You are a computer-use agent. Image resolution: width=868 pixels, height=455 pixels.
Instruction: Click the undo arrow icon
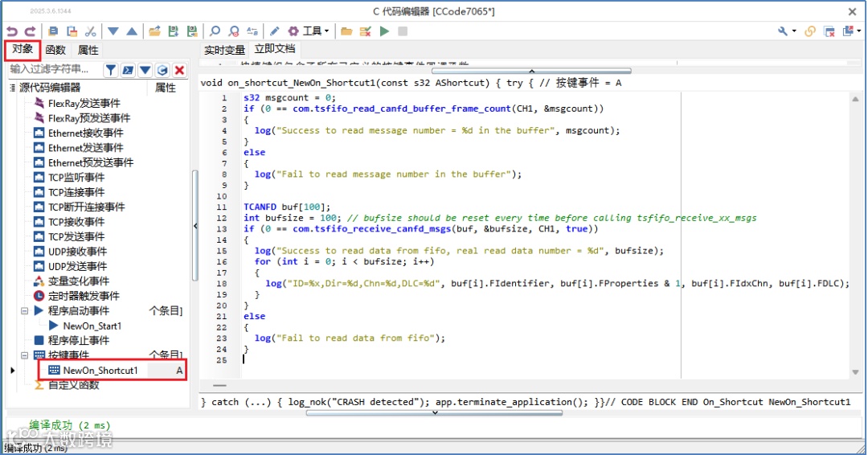point(12,31)
